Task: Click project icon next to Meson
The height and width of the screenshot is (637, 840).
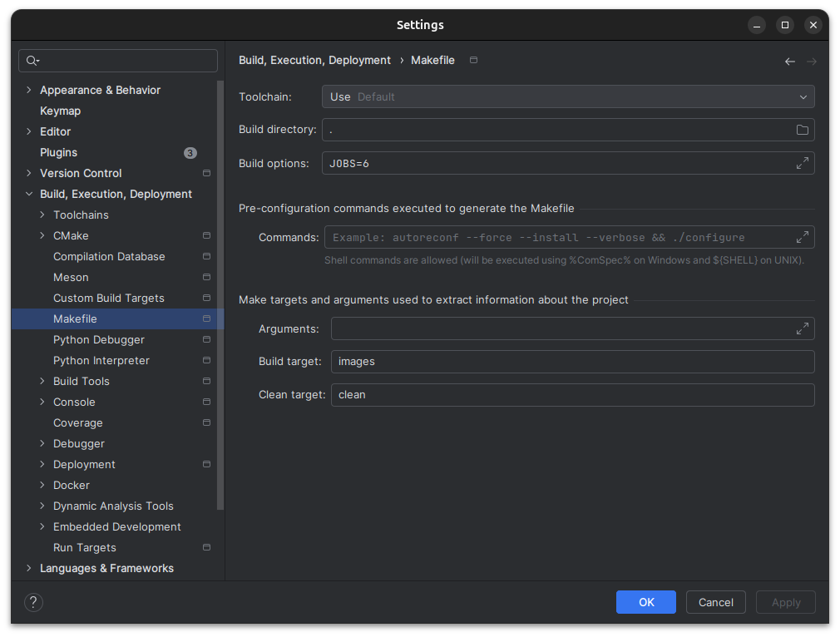Action: click(206, 277)
